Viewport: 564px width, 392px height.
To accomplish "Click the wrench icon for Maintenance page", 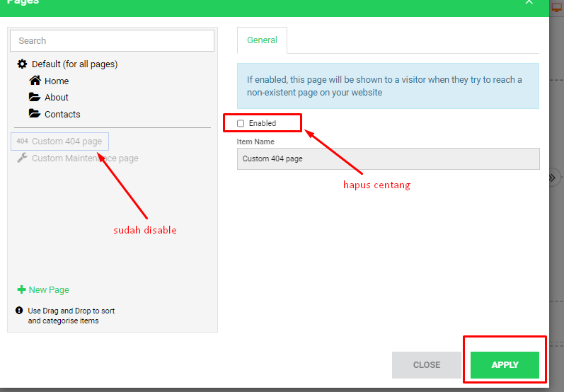I will 22,158.
